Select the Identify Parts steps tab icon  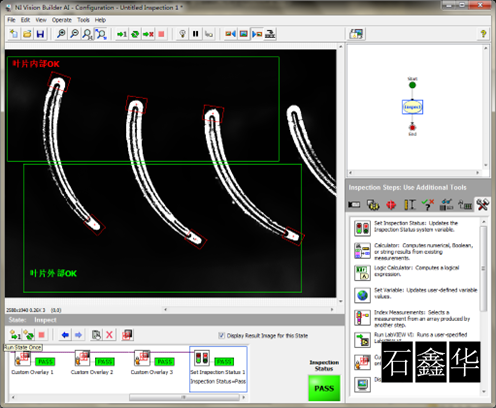pos(446,204)
